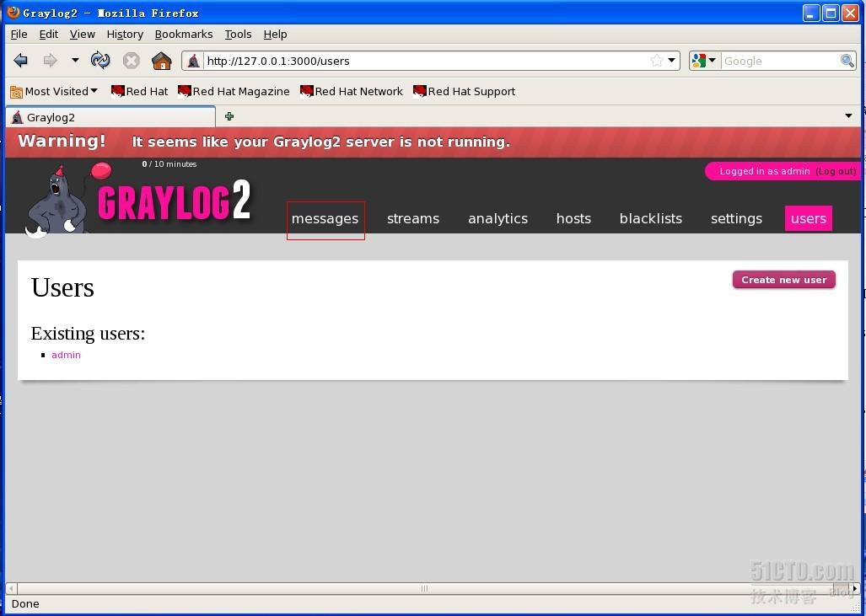Open the Tools menu
Viewport: 866px width, 616px height.
238,35
